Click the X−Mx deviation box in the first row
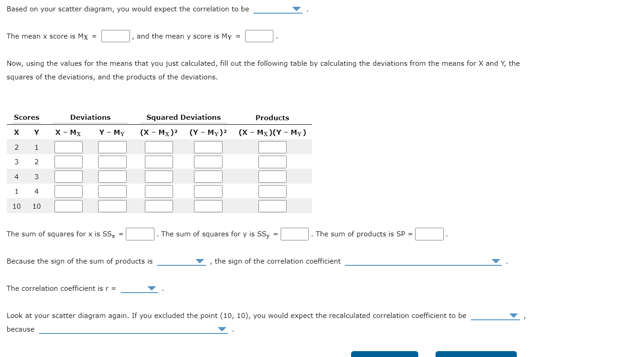 [68, 147]
